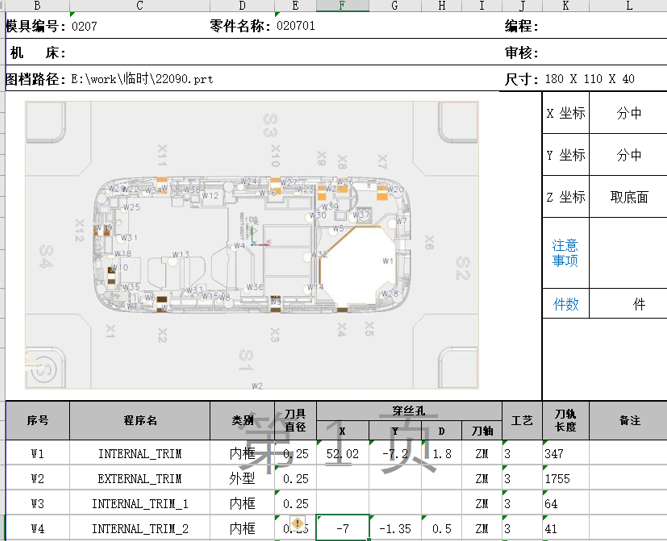Click Y value -1.35 in W4 row
Image resolution: width=667 pixels, height=541 pixels.
[395, 529]
